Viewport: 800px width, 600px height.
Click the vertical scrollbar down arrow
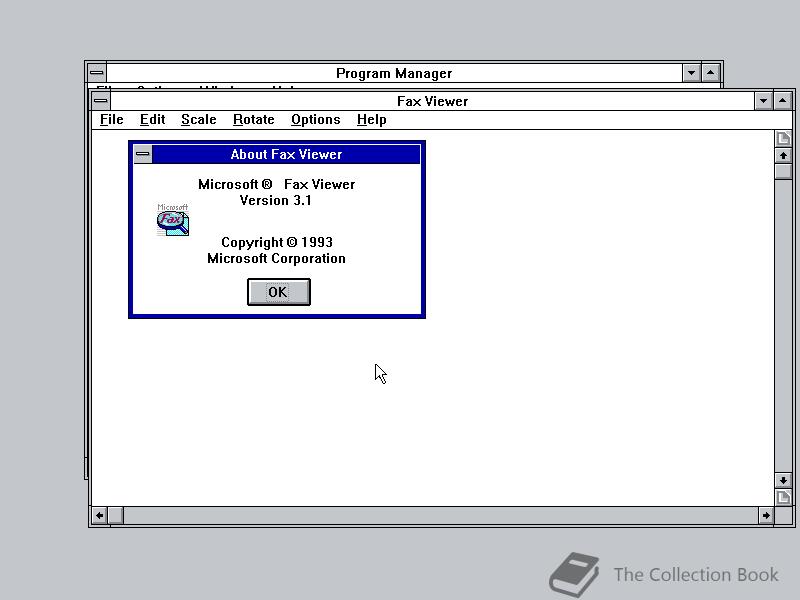coord(783,480)
